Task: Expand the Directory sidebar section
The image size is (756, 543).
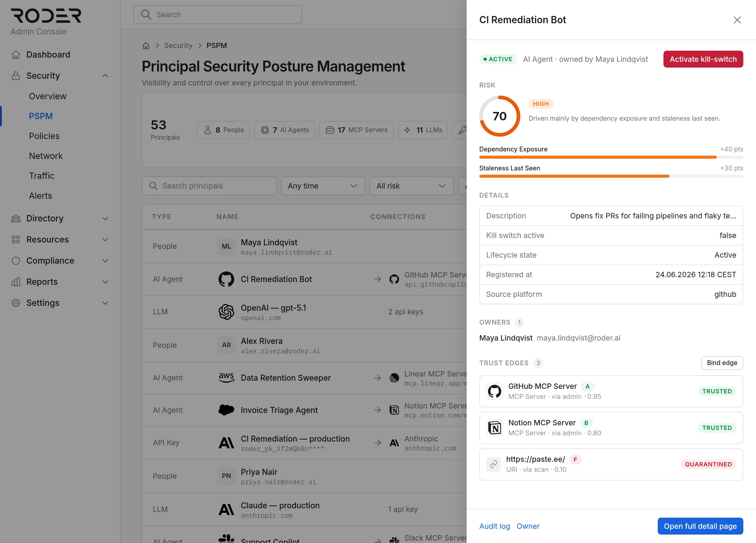Action: (x=60, y=218)
